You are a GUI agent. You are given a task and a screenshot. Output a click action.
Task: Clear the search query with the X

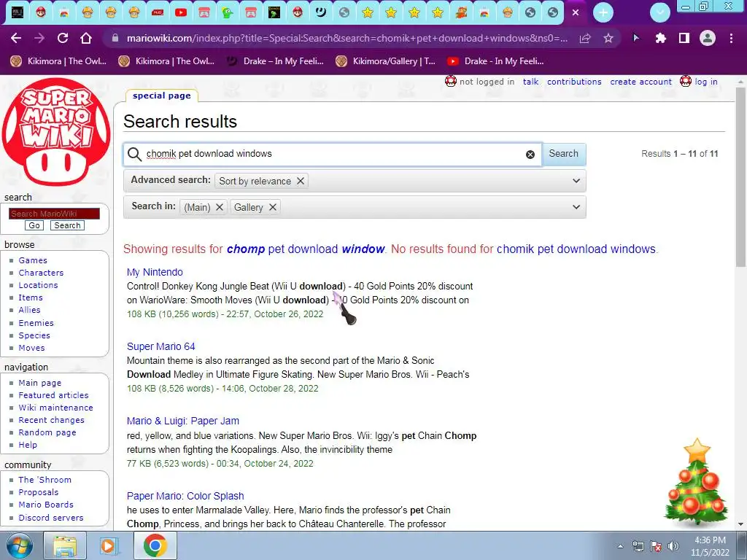pos(530,155)
